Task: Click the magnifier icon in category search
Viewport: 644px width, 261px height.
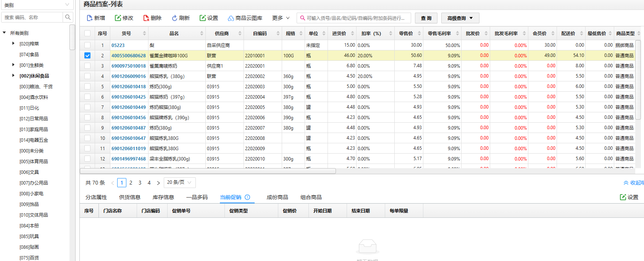Action: pyautogui.click(x=68, y=17)
